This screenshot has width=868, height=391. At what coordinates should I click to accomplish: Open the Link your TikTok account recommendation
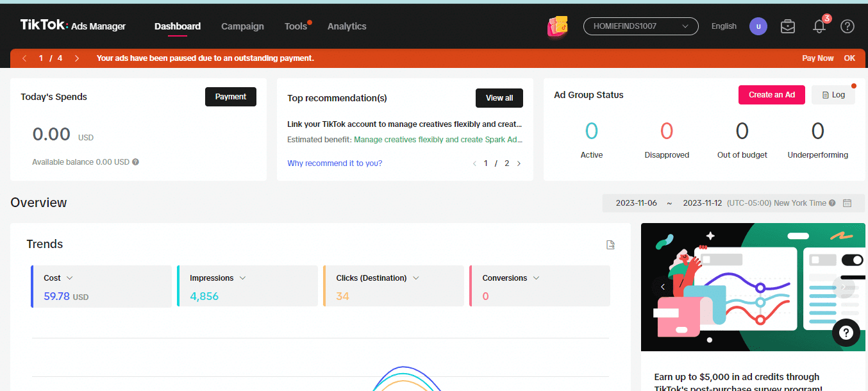[x=405, y=124]
